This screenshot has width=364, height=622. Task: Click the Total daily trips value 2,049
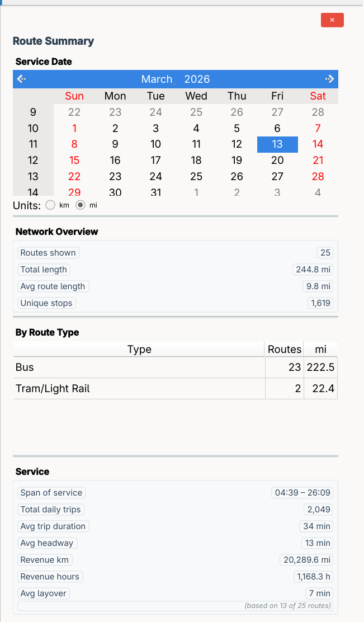[319, 510]
